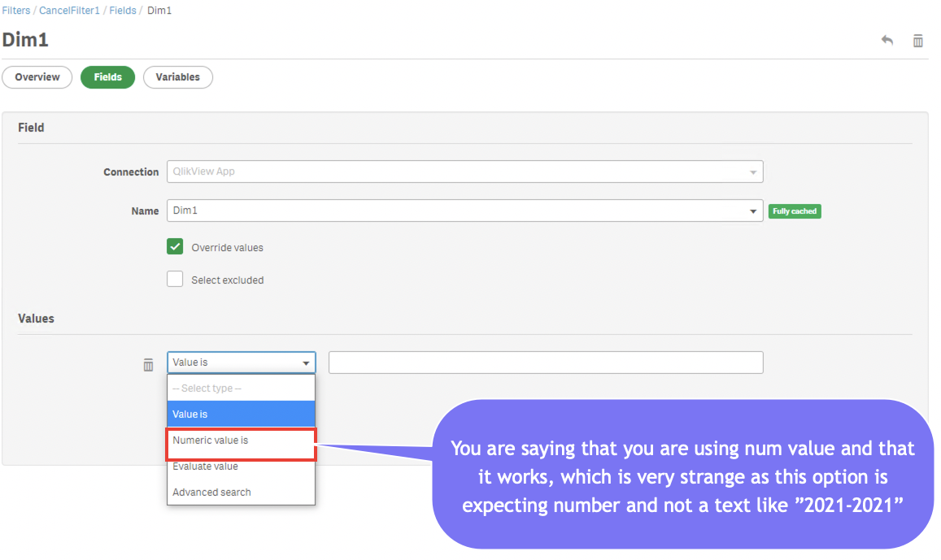Viewport: 941px width, 560px height.
Task: Click the empty value input field
Action: [546, 362]
